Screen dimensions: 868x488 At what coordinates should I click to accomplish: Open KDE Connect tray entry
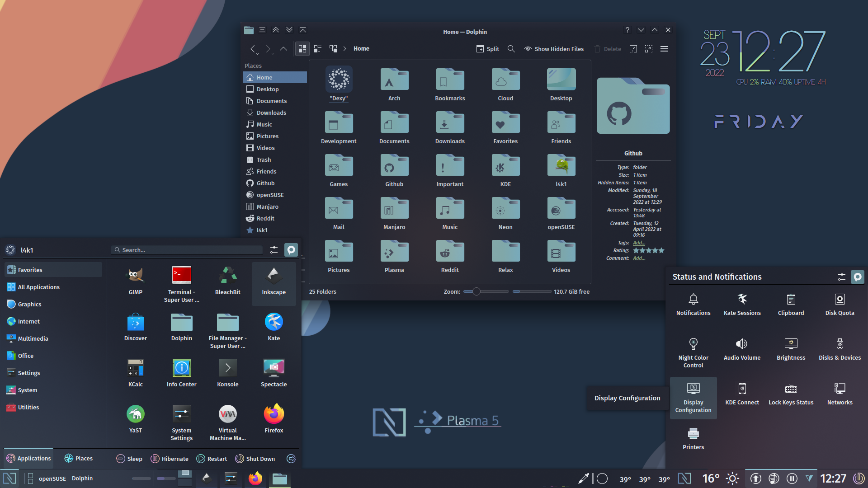[742, 394]
